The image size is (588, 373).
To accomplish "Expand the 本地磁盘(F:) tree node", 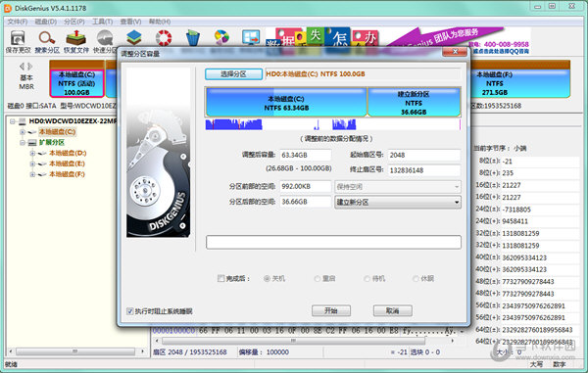I will tap(32, 174).
